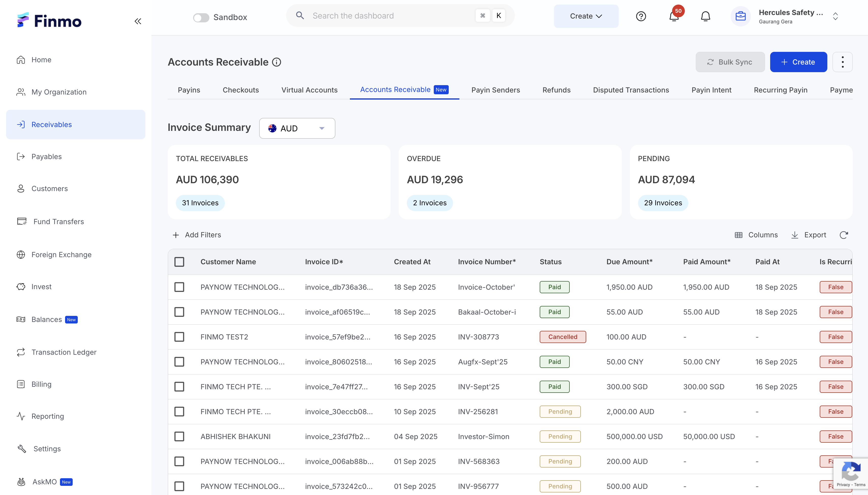Open the Disputed Transactions tab
The width and height of the screenshot is (868, 495).
(631, 90)
